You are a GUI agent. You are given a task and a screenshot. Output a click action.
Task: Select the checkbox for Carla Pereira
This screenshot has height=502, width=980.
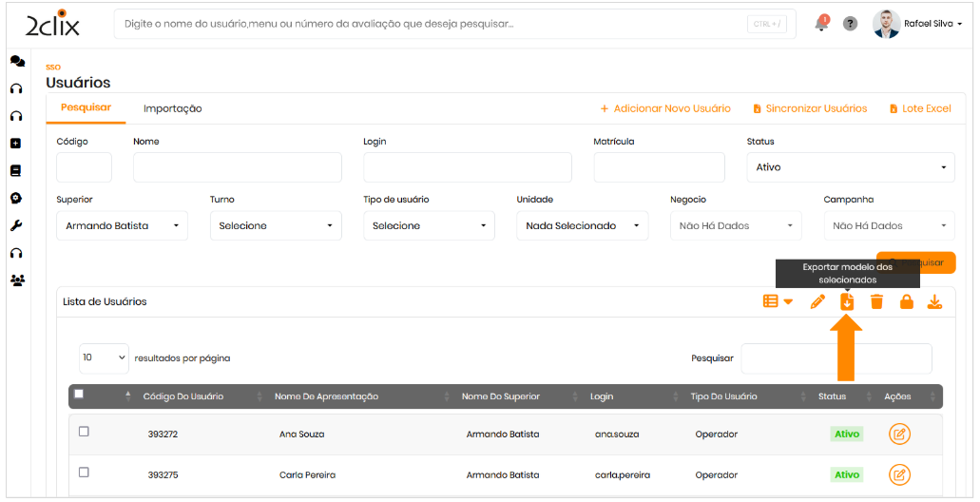pos(84,473)
